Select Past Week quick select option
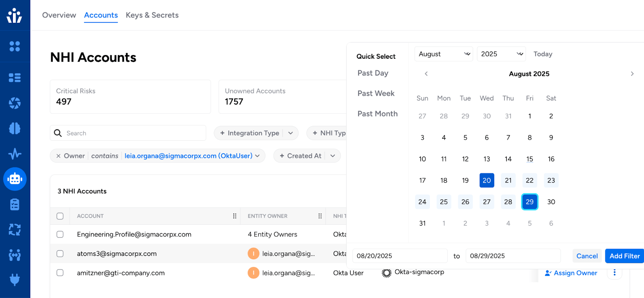The image size is (644, 298). (376, 93)
